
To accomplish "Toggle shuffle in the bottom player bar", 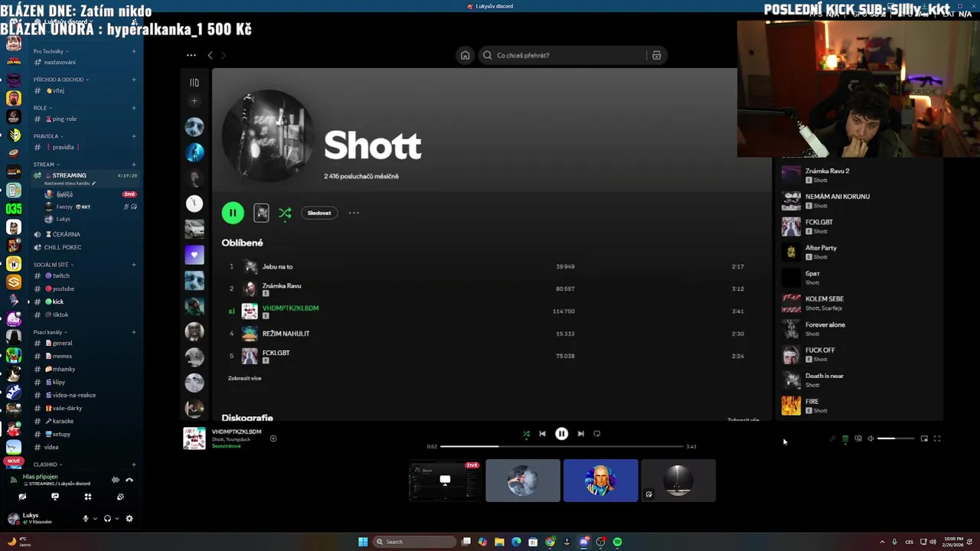I will pyautogui.click(x=526, y=434).
